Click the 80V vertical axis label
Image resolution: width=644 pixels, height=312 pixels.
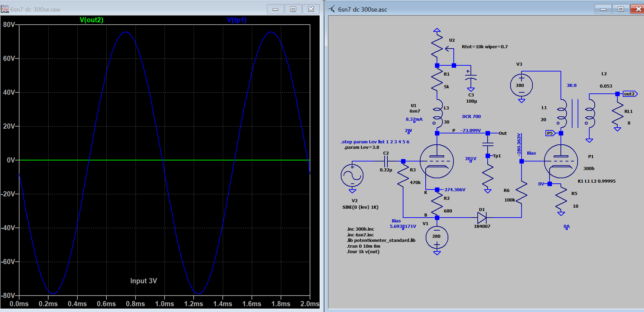click(x=9, y=25)
